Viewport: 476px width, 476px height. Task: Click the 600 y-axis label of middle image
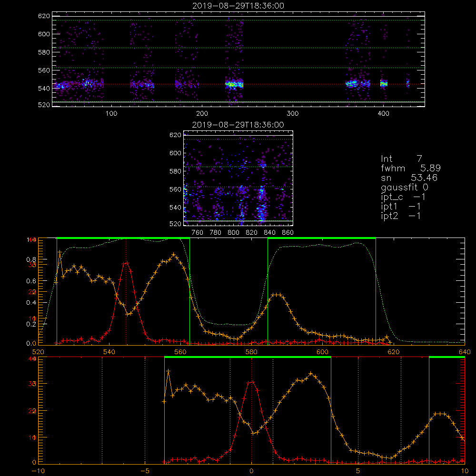click(176, 153)
